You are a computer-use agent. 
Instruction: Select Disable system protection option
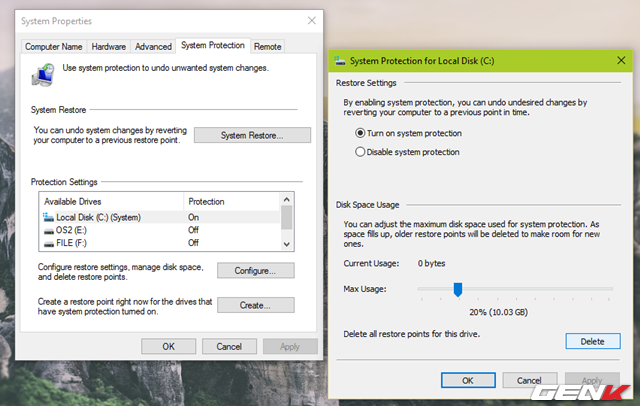click(x=361, y=152)
